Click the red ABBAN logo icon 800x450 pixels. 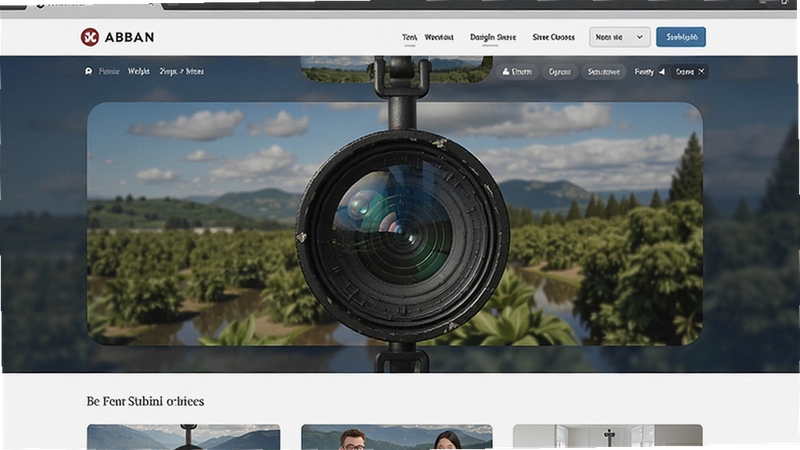point(90,37)
